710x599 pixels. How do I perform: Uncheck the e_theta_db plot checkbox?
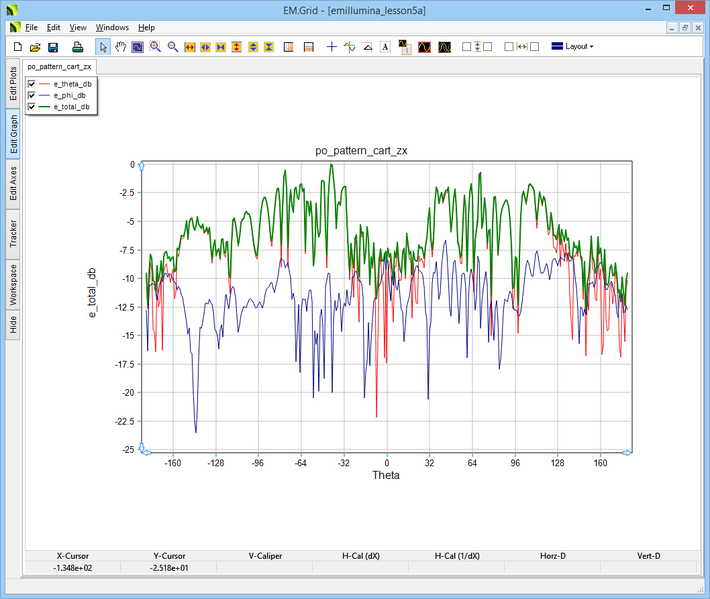click(x=32, y=84)
